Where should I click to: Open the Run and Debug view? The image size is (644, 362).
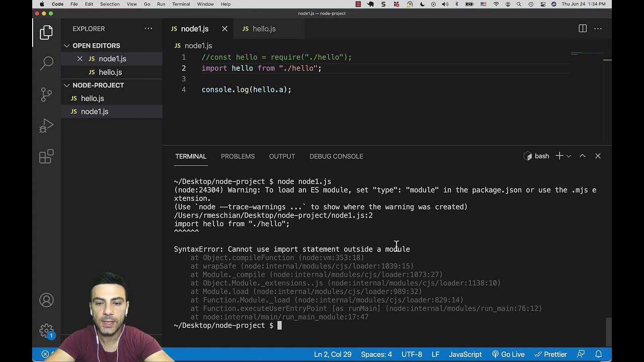coord(46,125)
